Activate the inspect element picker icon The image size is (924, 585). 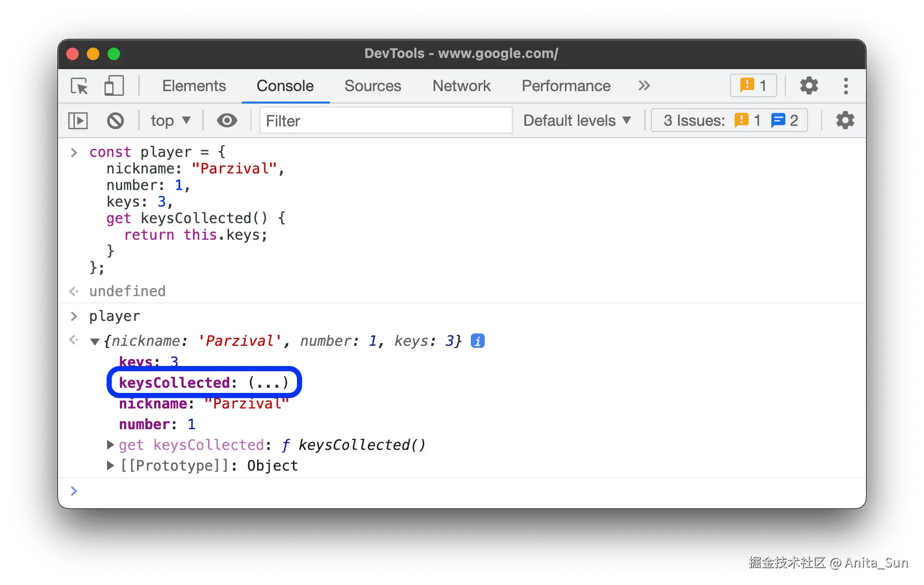pyautogui.click(x=80, y=85)
